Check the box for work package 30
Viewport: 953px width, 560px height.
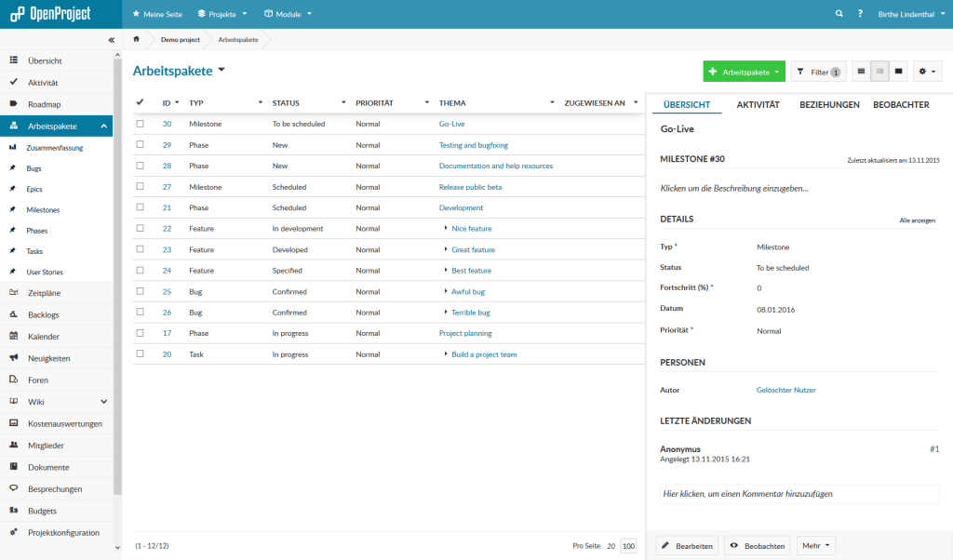coord(141,124)
